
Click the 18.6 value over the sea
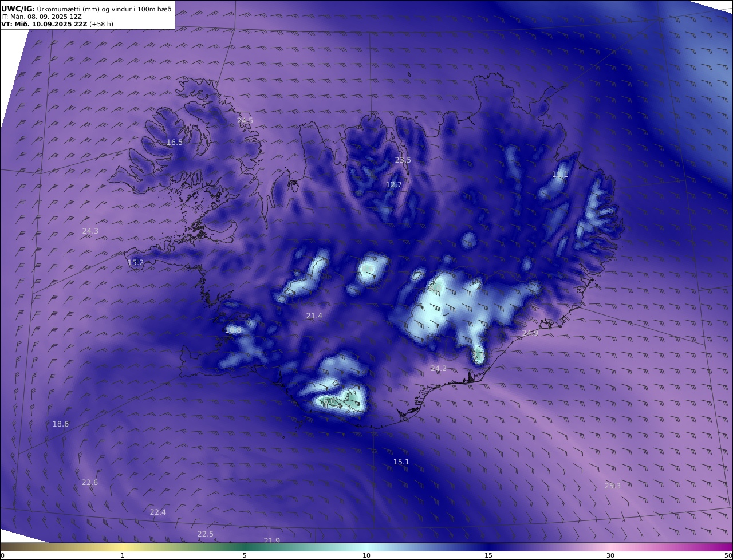point(61,424)
